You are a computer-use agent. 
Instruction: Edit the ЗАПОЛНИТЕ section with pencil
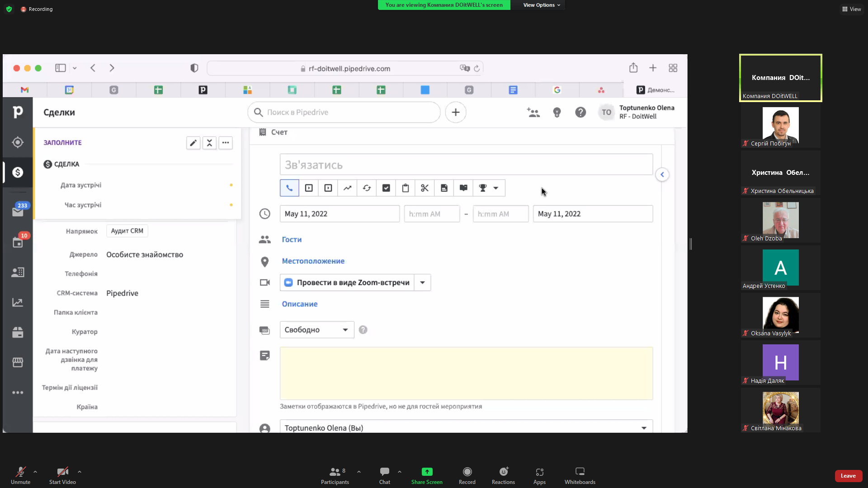tap(193, 143)
